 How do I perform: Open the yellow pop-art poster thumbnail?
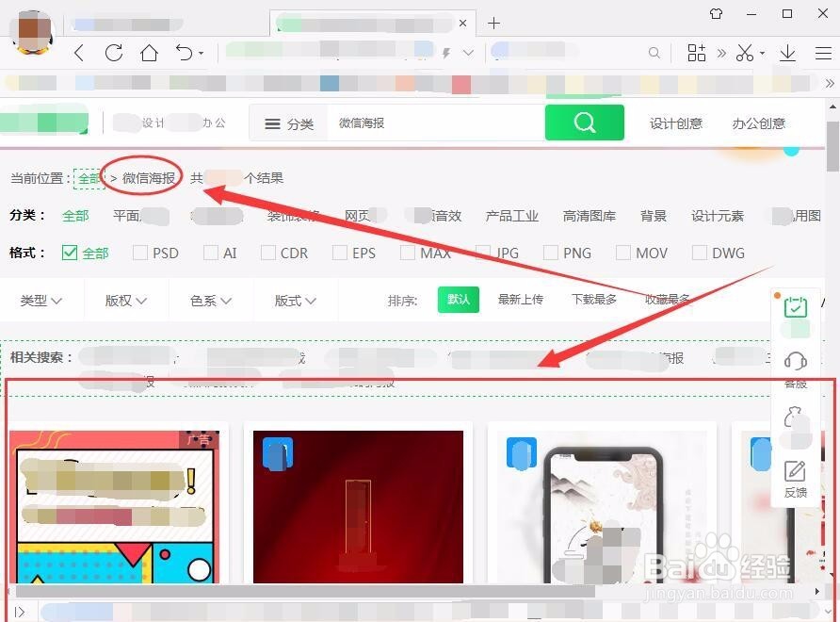tap(115, 507)
